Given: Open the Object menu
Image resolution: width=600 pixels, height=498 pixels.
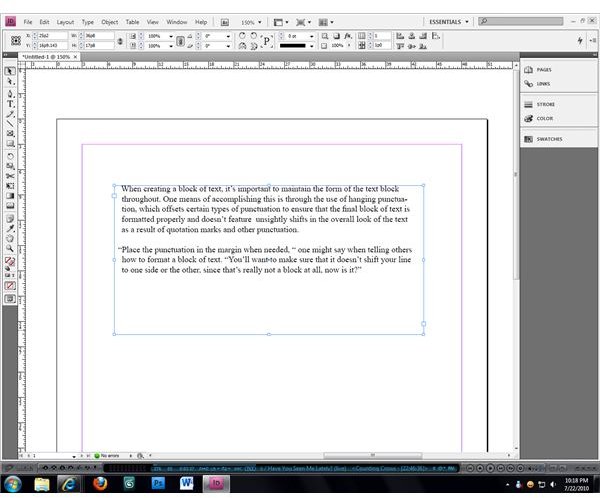Looking at the screenshot, I should (109, 22).
